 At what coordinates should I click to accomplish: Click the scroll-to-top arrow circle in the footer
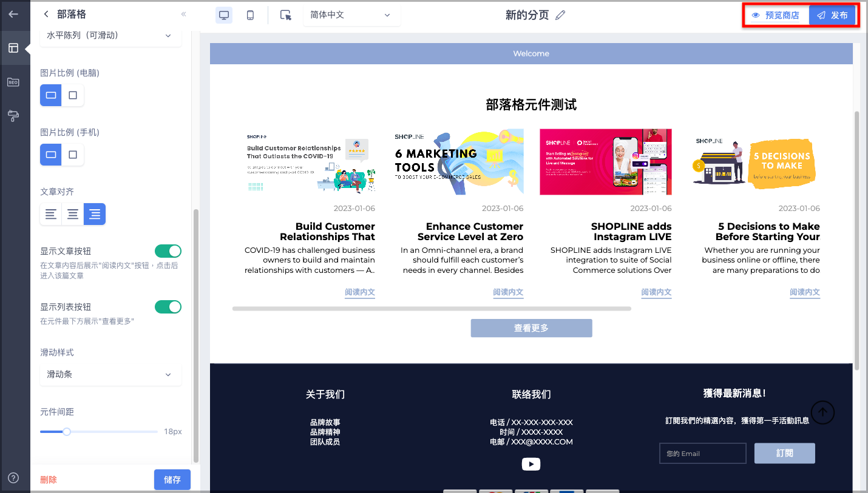822,412
